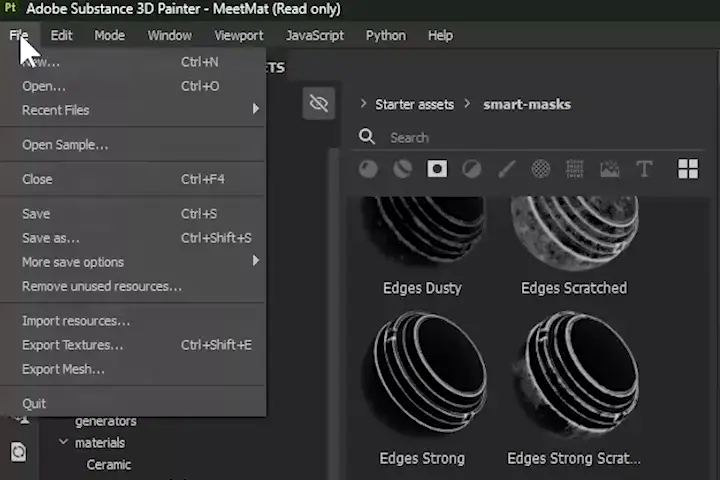Filter assets by Fonts T icon
Image resolution: width=720 pixels, height=480 pixels.
tap(644, 169)
